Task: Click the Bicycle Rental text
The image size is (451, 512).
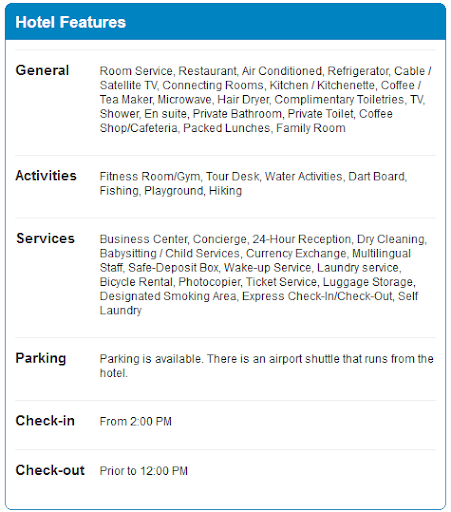Action: (x=136, y=282)
